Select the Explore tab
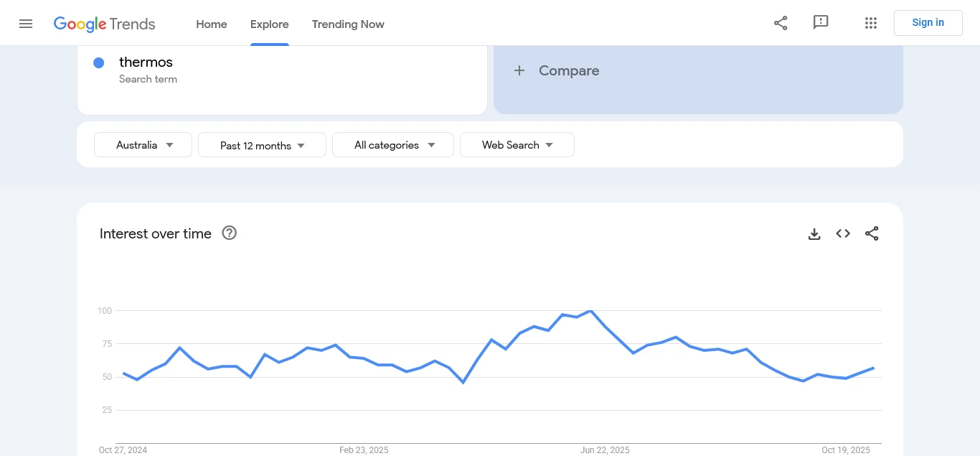This screenshot has height=456, width=980. (x=270, y=24)
